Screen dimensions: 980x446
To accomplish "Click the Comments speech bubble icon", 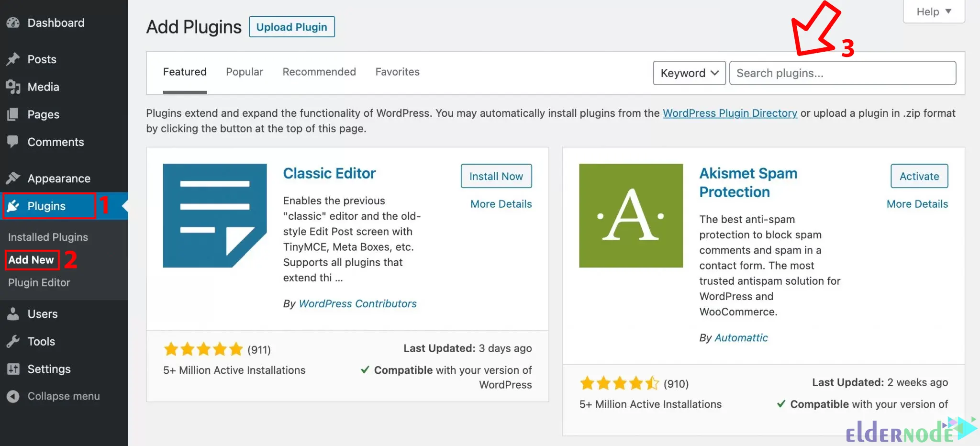I will pos(13,142).
